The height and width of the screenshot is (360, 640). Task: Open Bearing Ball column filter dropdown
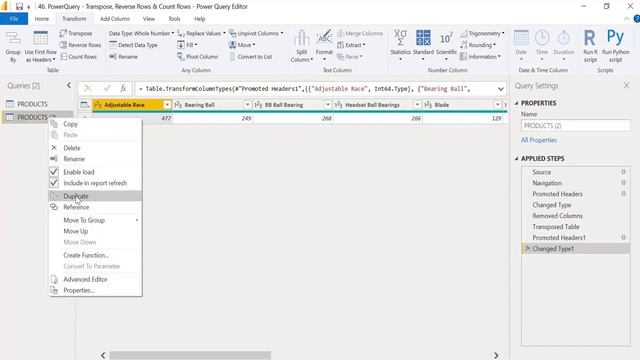247,105
